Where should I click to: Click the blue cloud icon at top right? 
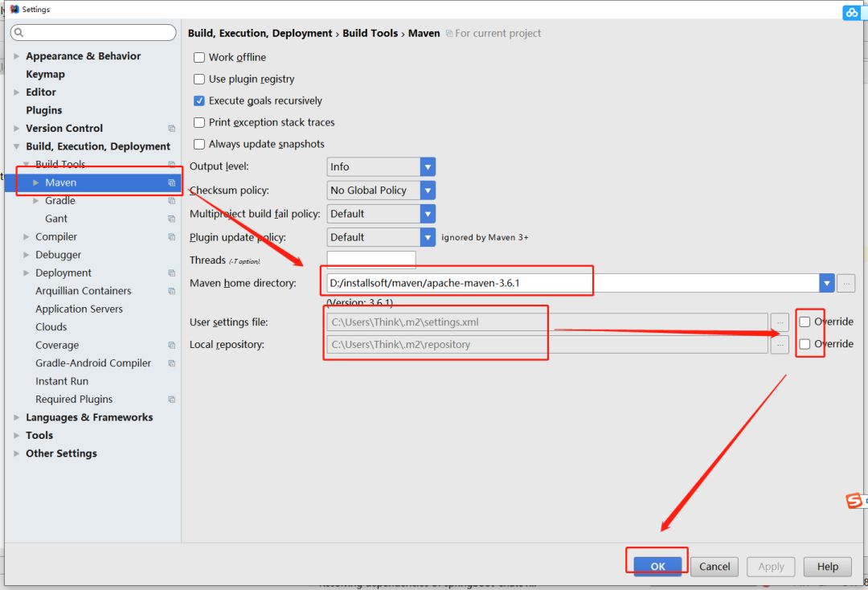coord(851,12)
